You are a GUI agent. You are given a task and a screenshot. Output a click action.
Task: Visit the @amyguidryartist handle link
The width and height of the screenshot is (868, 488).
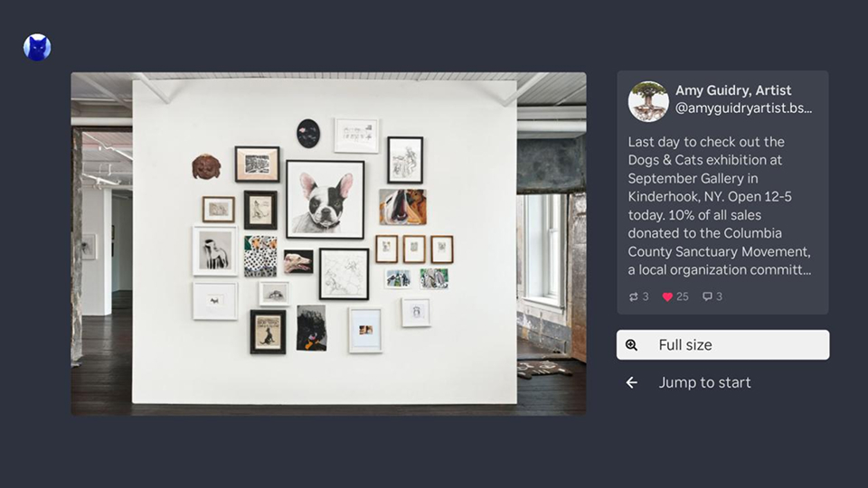coord(743,108)
